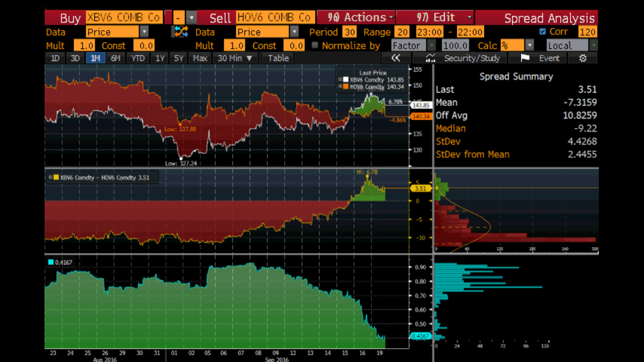Click the Sell Const 0.0 field
Image resolution: width=644 pixels, height=362 pixels.
coord(294,45)
